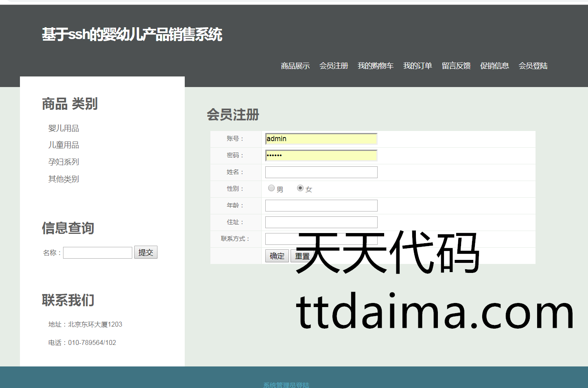The width and height of the screenshot is (588, 388).
Task: Focus the 密码 password field
Action: (321, 155)
